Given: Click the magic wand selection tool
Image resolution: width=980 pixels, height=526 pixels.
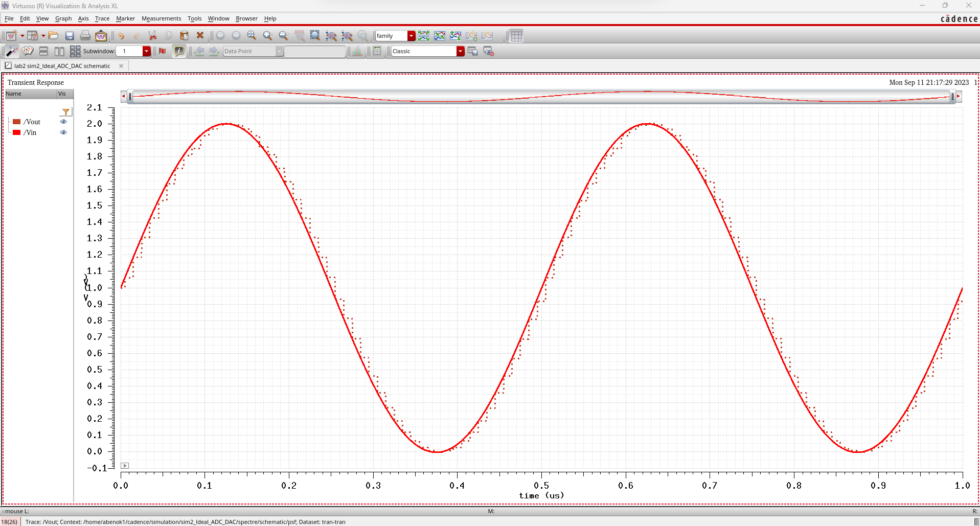Looking at the screenshot, I should [x=12, y=51].
